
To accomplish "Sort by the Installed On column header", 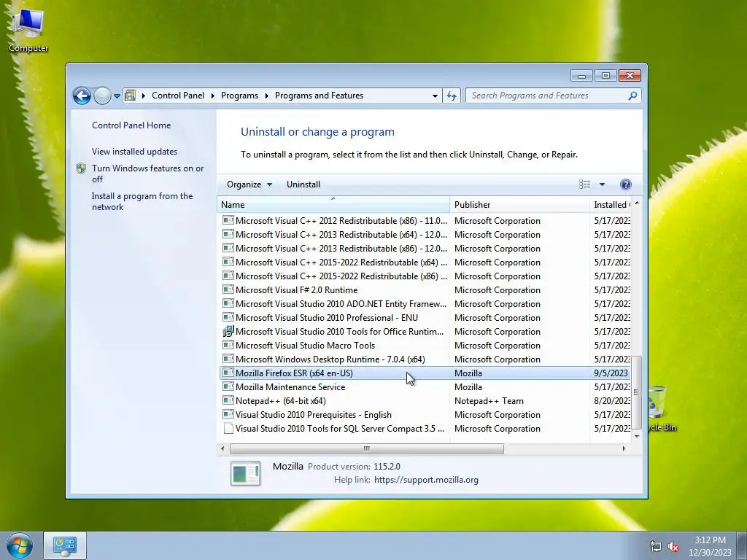I will [611, 205].
